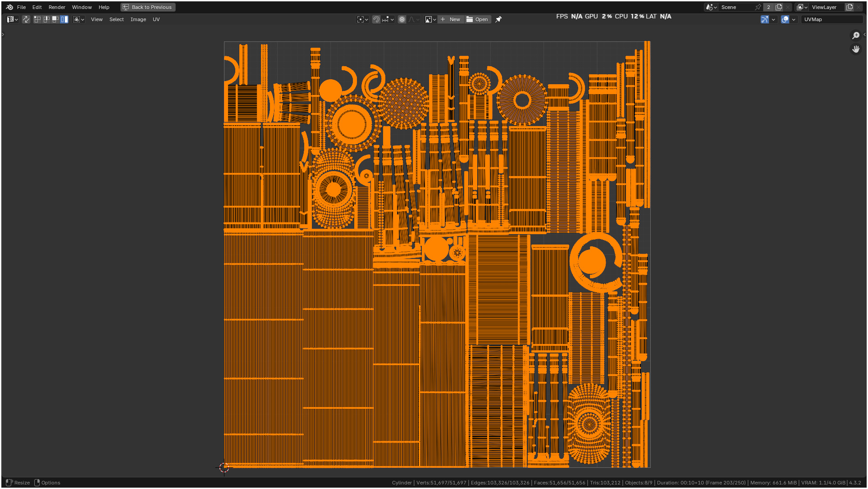Toggle snapping magnet icon
This screenshot has width=868, height=489.
click(376, 19)
